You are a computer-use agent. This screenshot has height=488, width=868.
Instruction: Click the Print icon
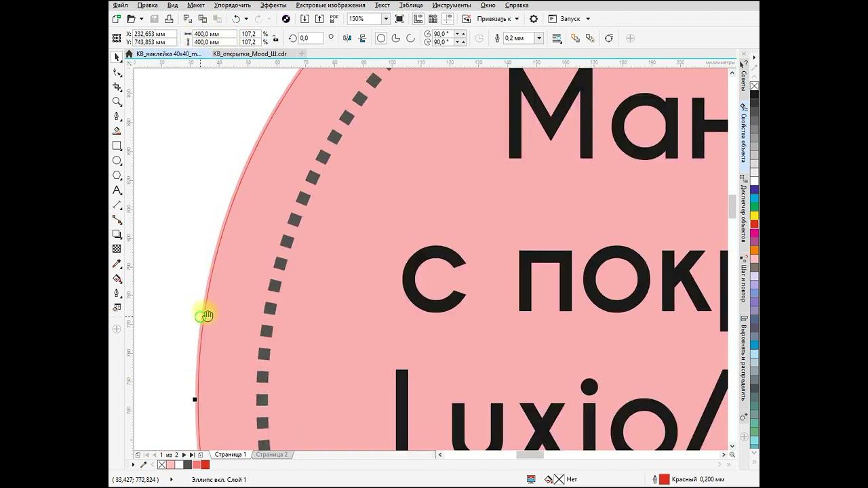point(170,19)
